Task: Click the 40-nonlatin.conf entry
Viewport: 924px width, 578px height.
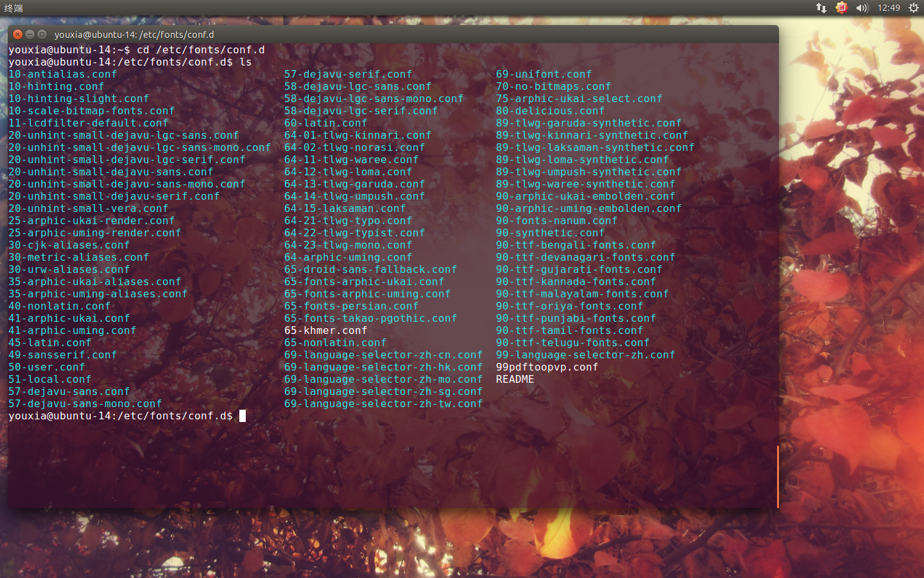Action: tap(60, 306)
